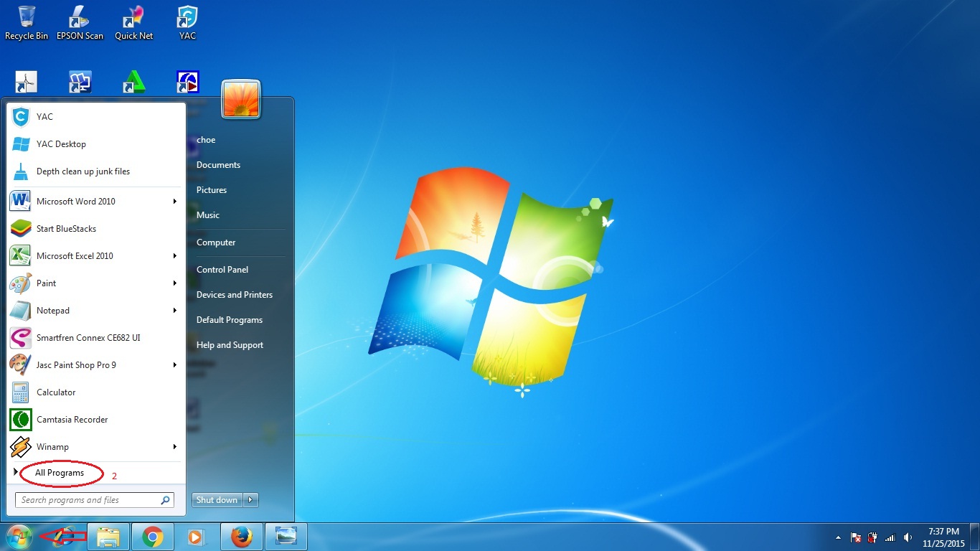The height and width of the screenshot is (551, 980).
Task: Select the EPSON Scan desktop icon
Action: coord(80,22)
